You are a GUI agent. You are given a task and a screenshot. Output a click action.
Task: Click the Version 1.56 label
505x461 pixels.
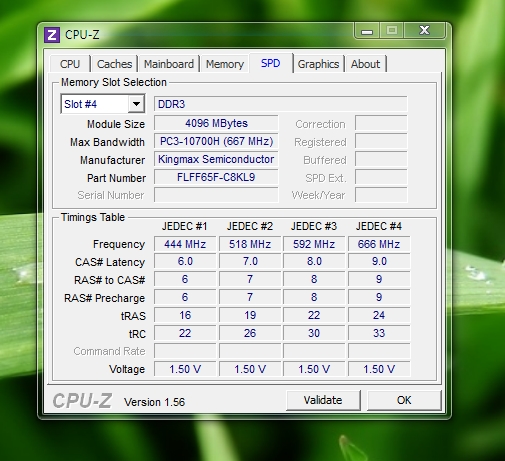[x=154, y=402]
